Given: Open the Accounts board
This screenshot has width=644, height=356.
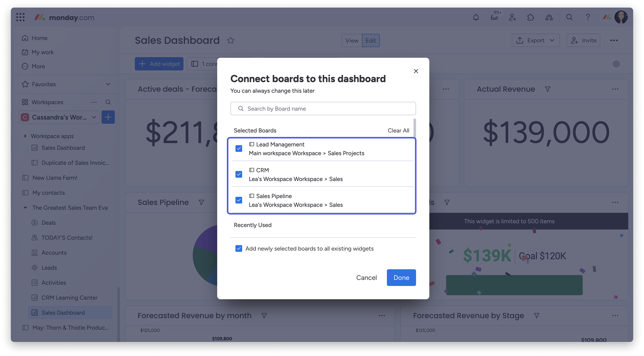Looking at the screenshot, I should point(49,252).
